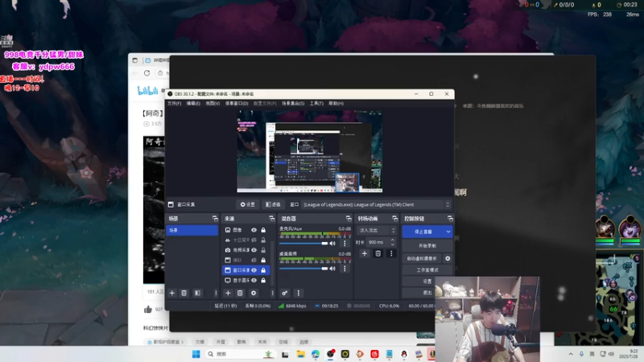Open more options in scenes toolbar
The width and height of the screenshot is (644, 362).
click(216, 293)
